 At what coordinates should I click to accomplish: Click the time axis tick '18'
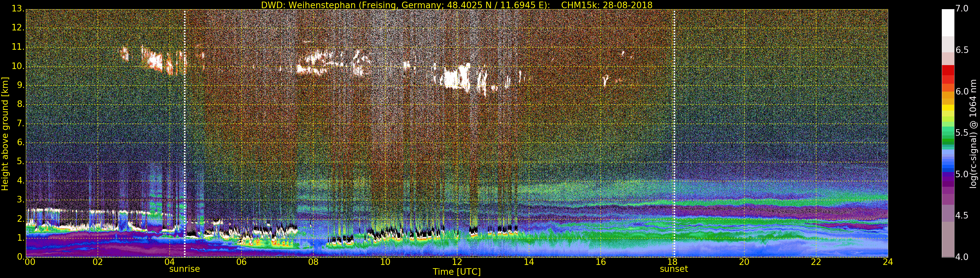673,262
